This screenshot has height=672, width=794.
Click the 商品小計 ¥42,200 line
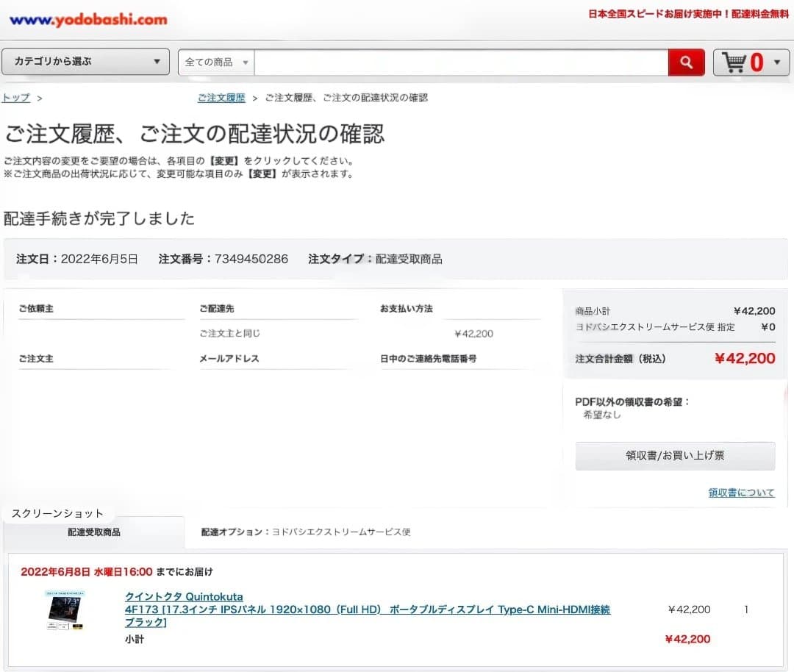click(675, 311)
